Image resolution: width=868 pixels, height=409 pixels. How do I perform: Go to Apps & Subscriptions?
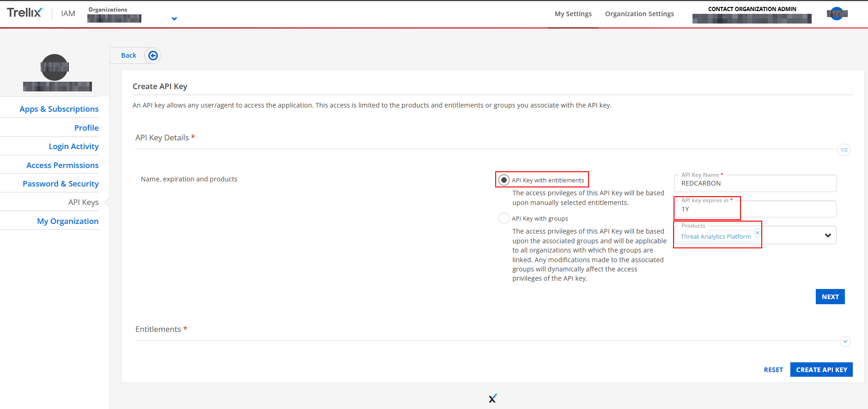(59, 109)
